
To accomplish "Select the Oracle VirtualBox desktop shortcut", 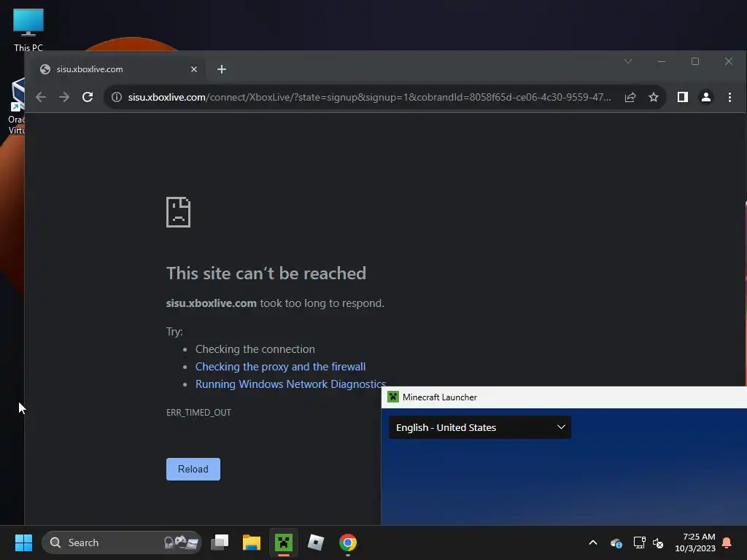I will [x=17, y=106].
